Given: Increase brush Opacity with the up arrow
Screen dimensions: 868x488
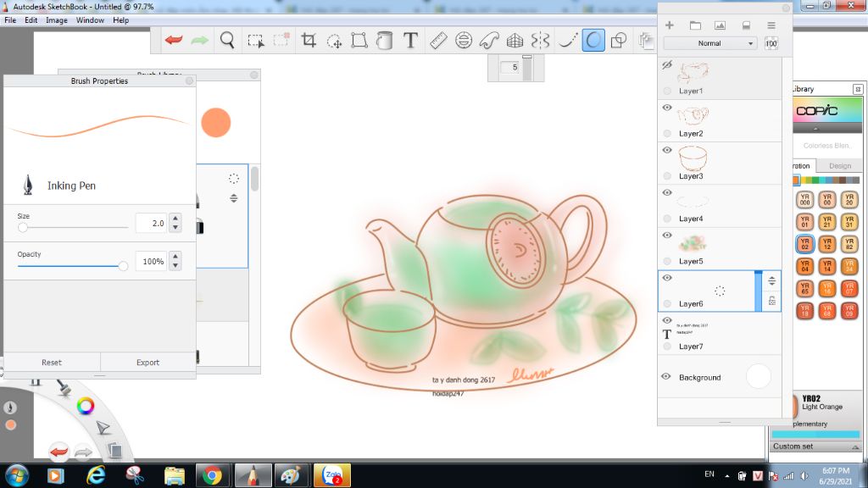Looking at the screenshot, I should click(175, 257).
